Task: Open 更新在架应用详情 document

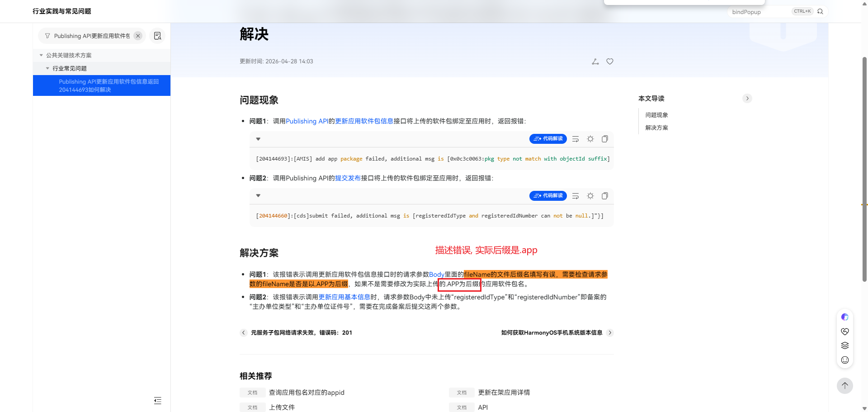Action: point(504,393)
